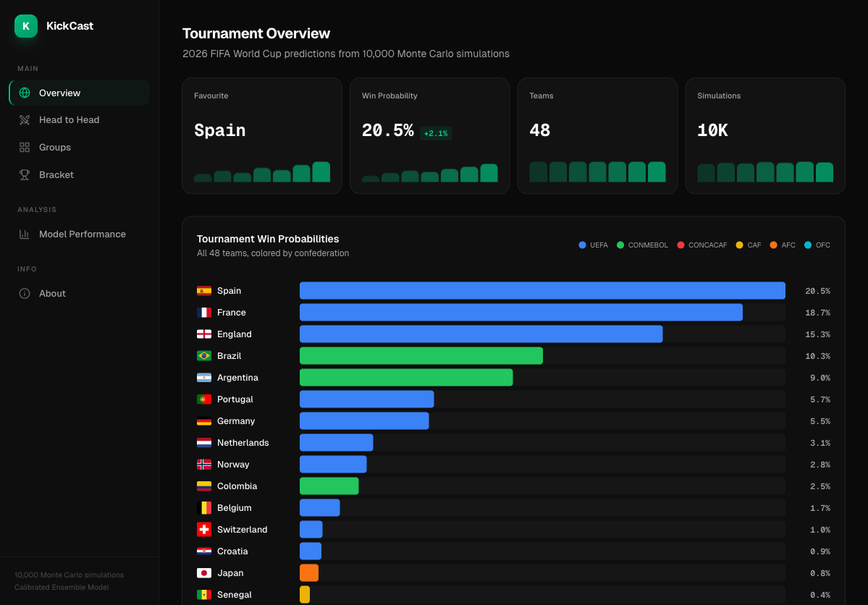This screenshot has height=605, width=868.
Task: Open Model Performance analysis
Action: (80, 234)
